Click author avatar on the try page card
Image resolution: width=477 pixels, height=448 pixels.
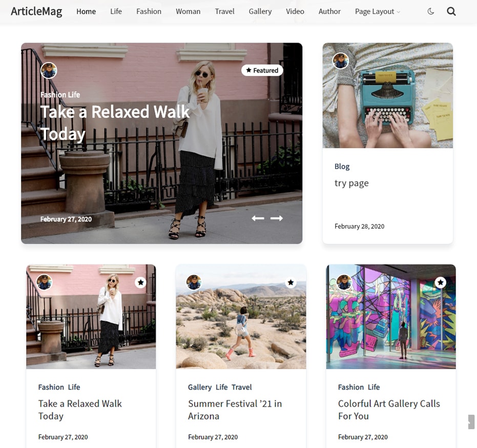point(340,60)
